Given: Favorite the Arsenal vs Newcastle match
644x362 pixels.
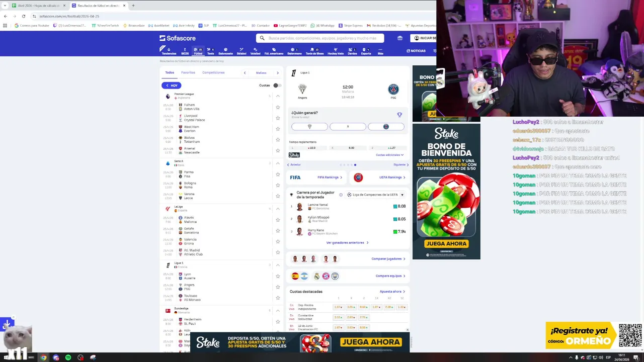Looking at the screenshot, I should (278, 151).
